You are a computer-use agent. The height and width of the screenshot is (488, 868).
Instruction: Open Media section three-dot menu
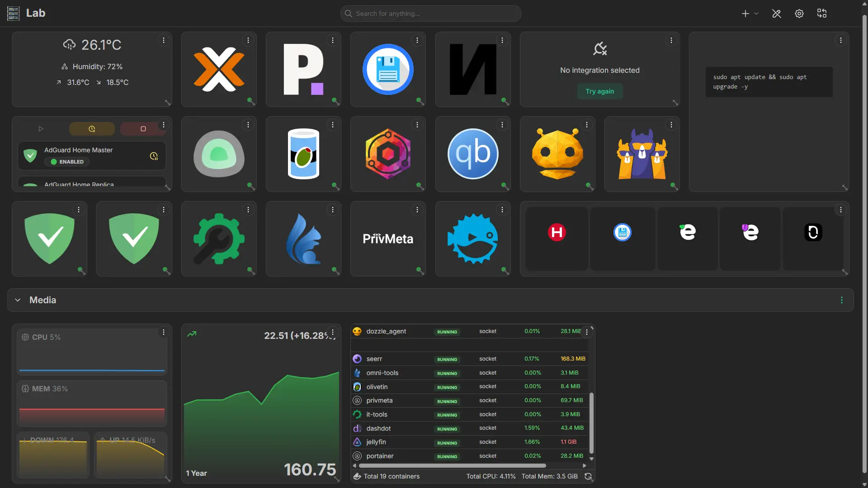tap(842, 300)
